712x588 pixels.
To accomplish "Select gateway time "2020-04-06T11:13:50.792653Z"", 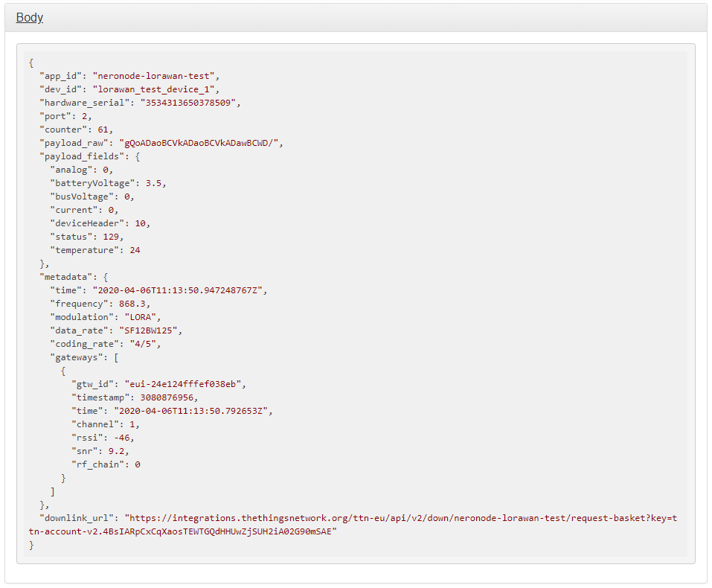I will click(x=190, y=411).
